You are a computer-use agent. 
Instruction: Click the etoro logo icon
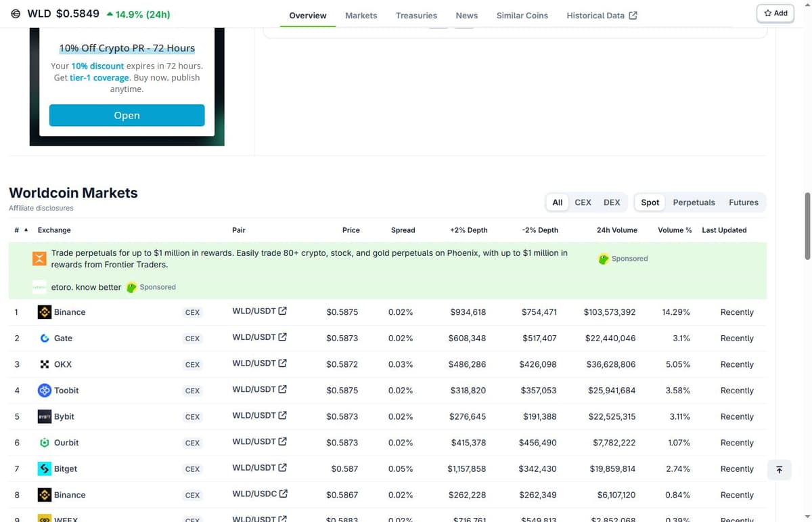pos(39,287)
